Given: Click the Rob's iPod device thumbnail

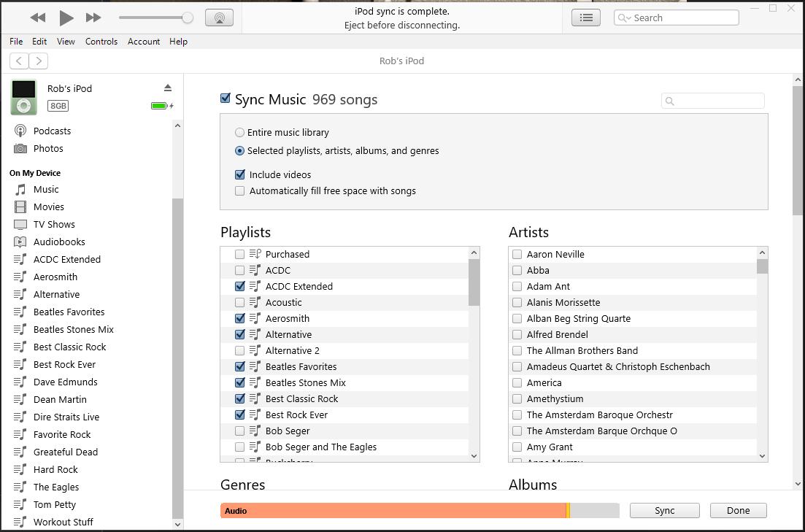Looking at the screenshot, I should pos(23,97).
